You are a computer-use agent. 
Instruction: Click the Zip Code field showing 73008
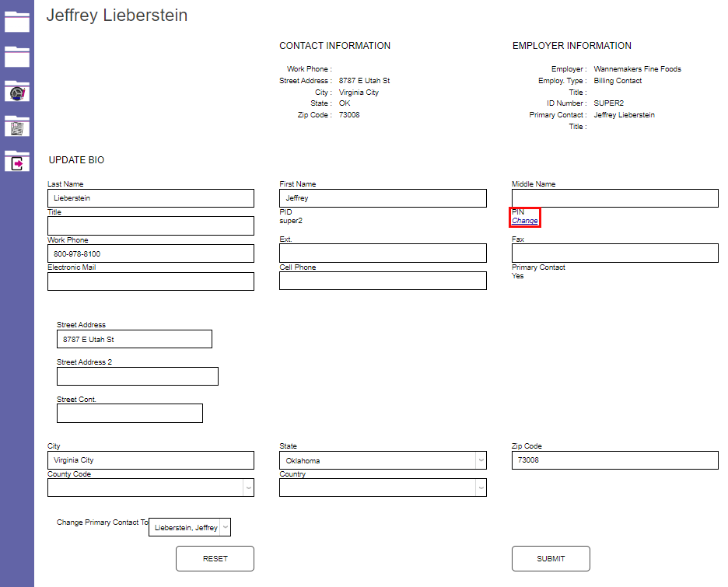click(x=614, y=460)
